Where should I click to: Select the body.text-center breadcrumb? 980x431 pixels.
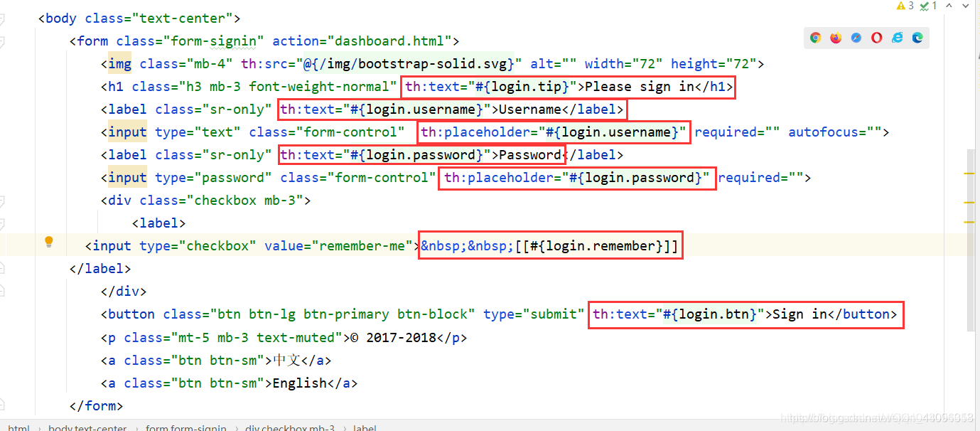tap(87, 427)
